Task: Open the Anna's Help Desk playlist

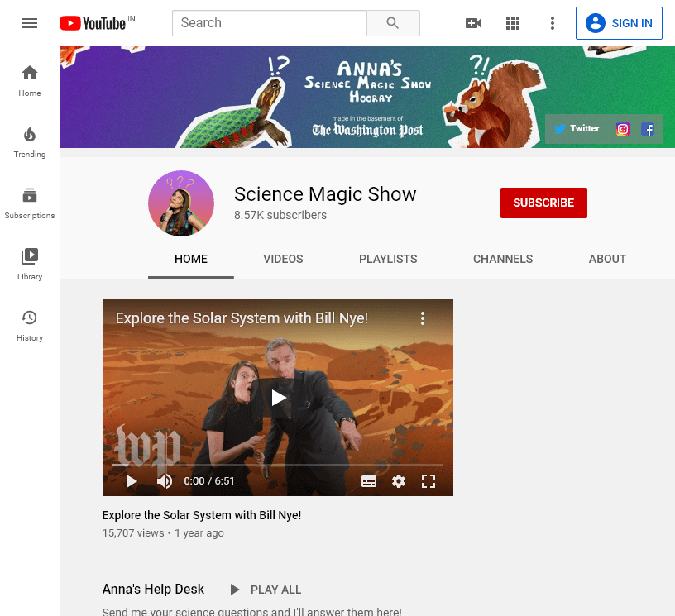Action: click(153, 589)
